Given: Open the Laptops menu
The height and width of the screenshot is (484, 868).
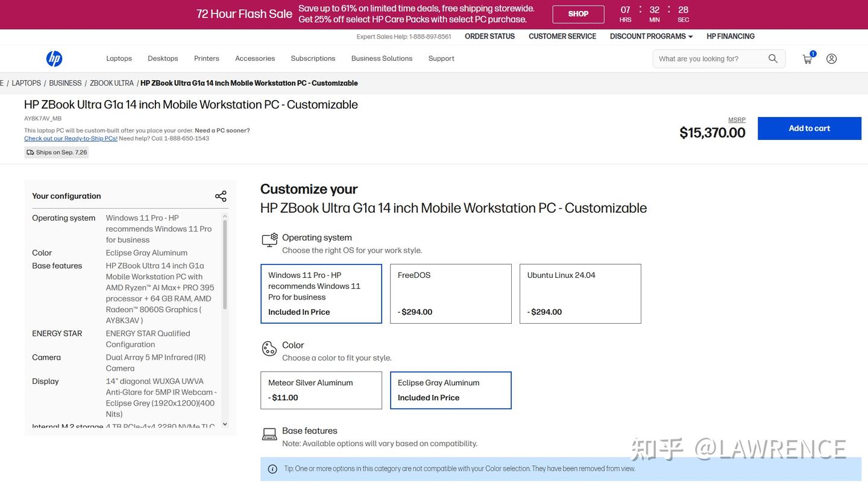Looking at the screenshot, I should (x=119, y=58).
